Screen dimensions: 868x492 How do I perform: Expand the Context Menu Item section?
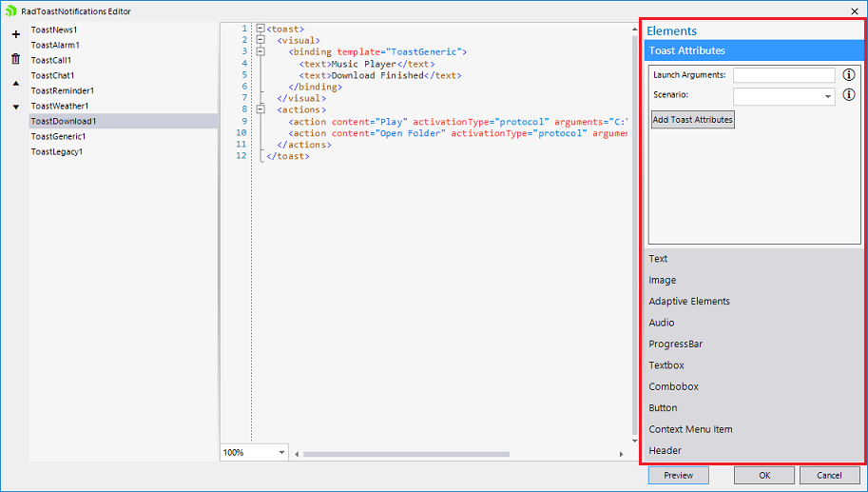tap(754, 429)
